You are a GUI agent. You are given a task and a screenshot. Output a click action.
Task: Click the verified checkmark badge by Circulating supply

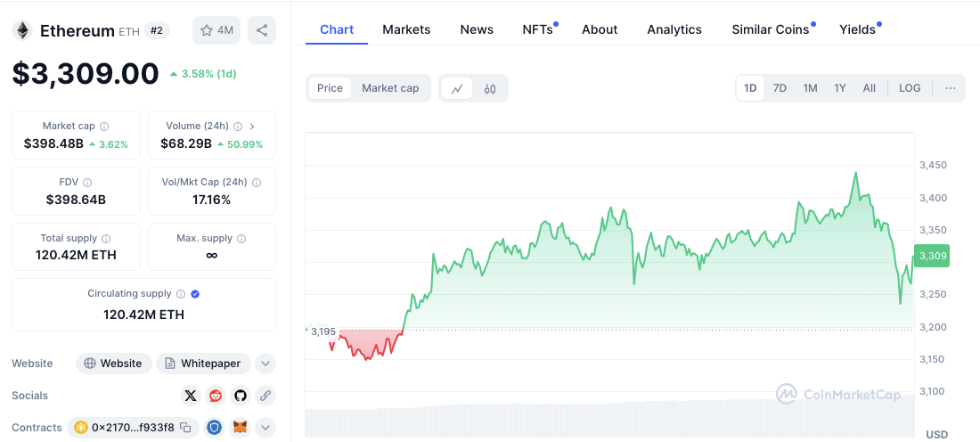click(x=195, y=294)
